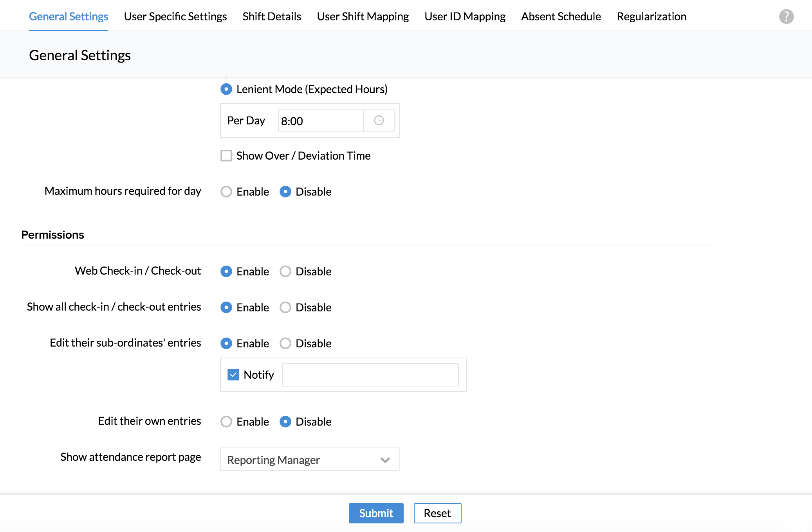Switch to User Specific Settings tab
The height and width of the screenshot is (532, 812).
(x=175, y=16)
